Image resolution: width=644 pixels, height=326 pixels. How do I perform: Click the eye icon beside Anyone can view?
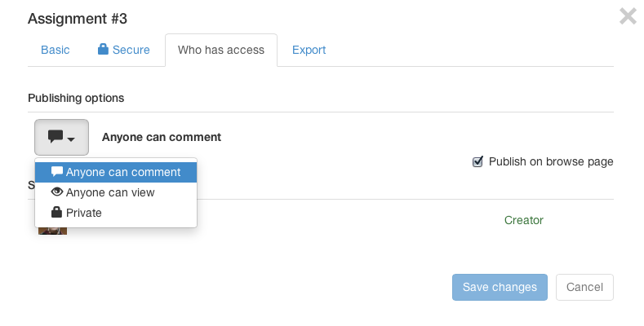tap(57, 192)
